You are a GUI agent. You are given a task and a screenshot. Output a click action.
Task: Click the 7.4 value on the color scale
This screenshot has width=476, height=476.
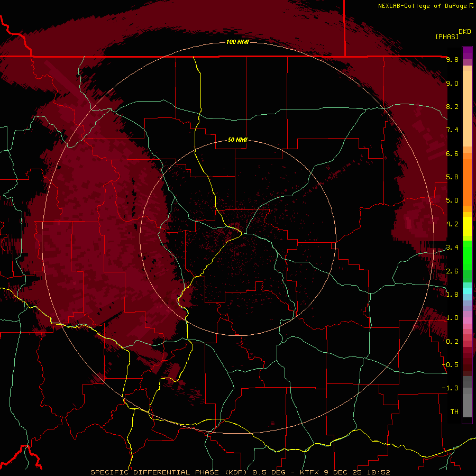coord(452,130)
